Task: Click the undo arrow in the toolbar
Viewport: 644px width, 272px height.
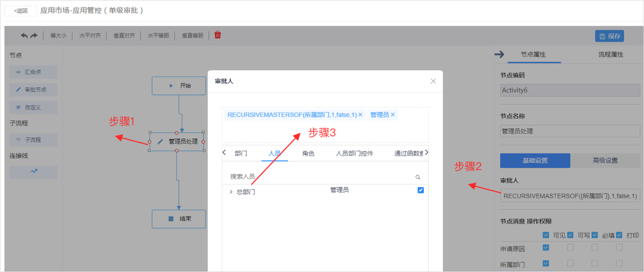Action: 24,35
